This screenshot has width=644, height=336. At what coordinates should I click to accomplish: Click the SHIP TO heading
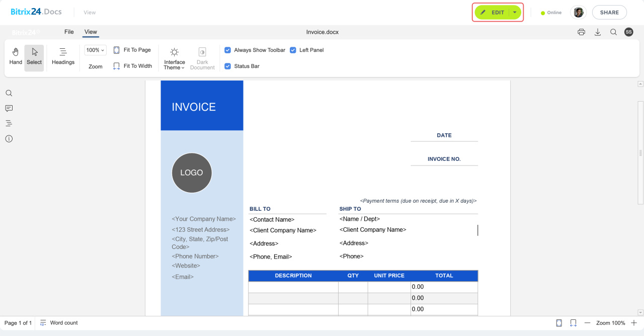point(350,209)
